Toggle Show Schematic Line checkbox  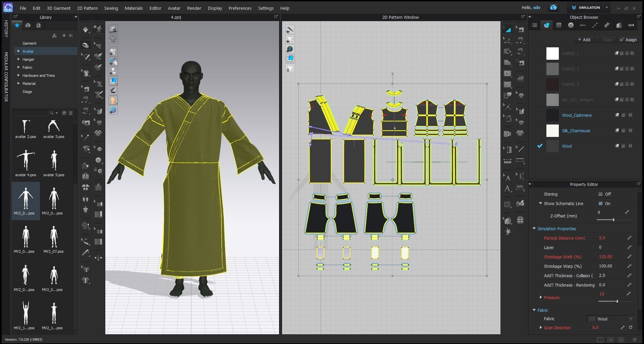[600, 203]
